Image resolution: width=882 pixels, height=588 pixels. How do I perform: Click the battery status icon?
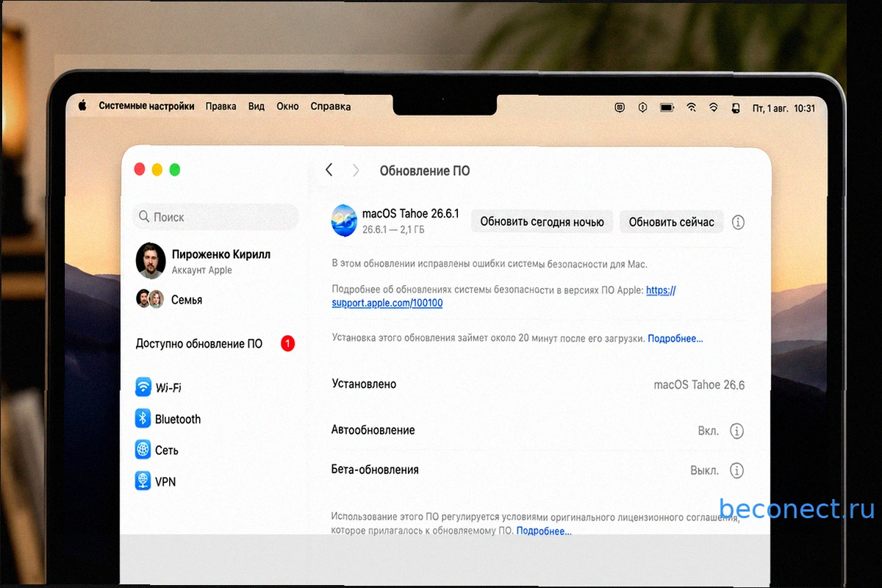click(x=667, y=107)
